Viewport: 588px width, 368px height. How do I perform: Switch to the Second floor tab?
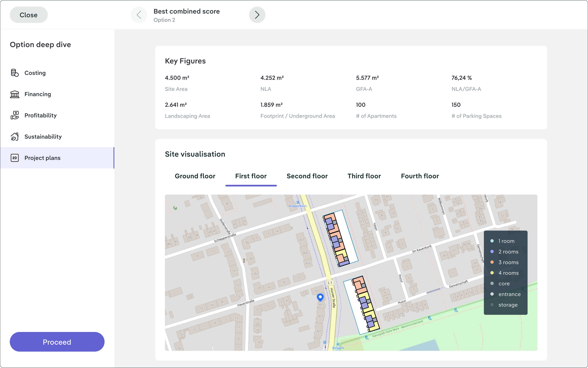coord(307,176)
